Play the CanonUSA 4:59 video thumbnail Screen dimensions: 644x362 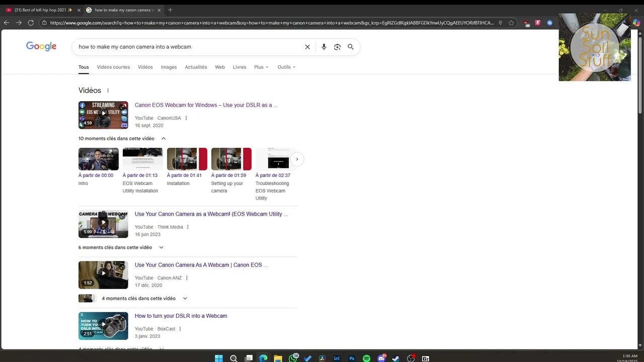pos(103,115)
